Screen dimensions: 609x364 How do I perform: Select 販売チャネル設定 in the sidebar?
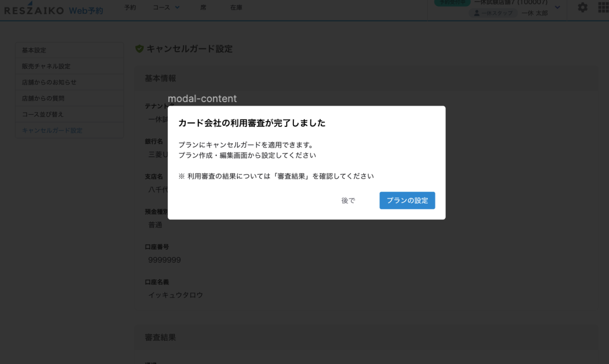(x=69, y=66)
